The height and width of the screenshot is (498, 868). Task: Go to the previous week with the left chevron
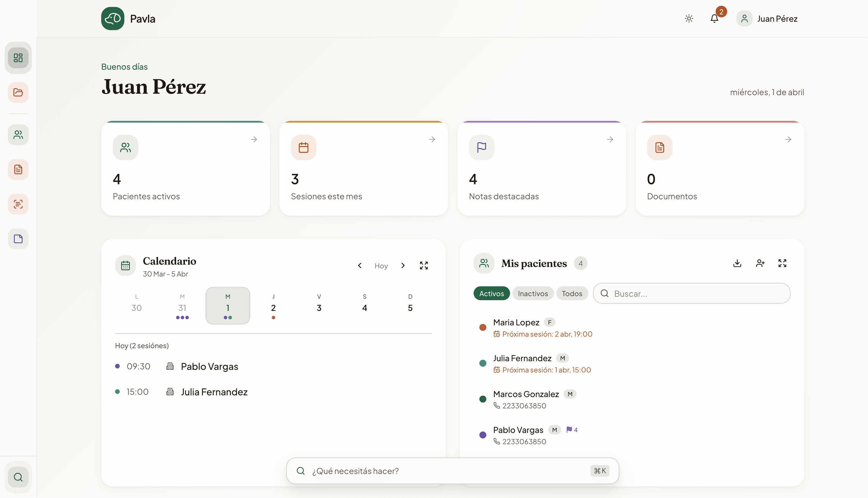[360, 265]
